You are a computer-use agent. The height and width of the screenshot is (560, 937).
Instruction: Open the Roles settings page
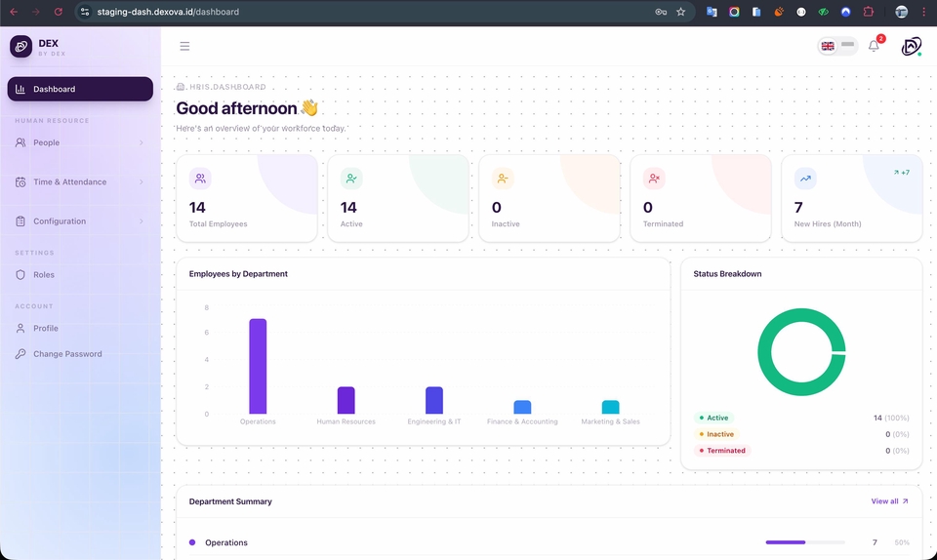coord(80,274)
